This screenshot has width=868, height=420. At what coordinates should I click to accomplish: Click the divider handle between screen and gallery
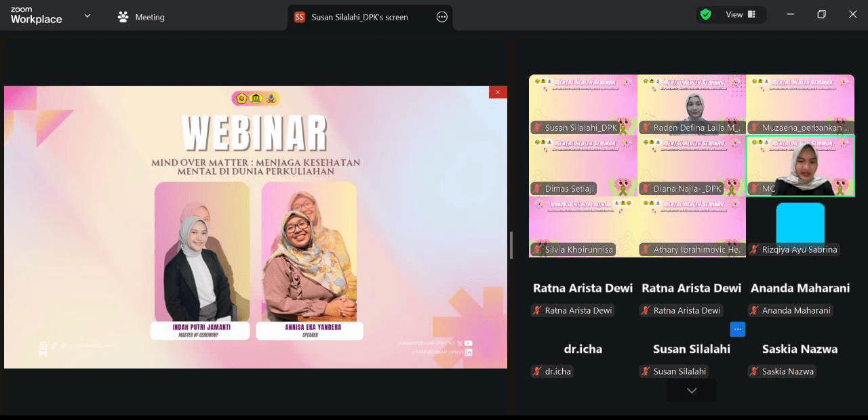coord(511,245)
